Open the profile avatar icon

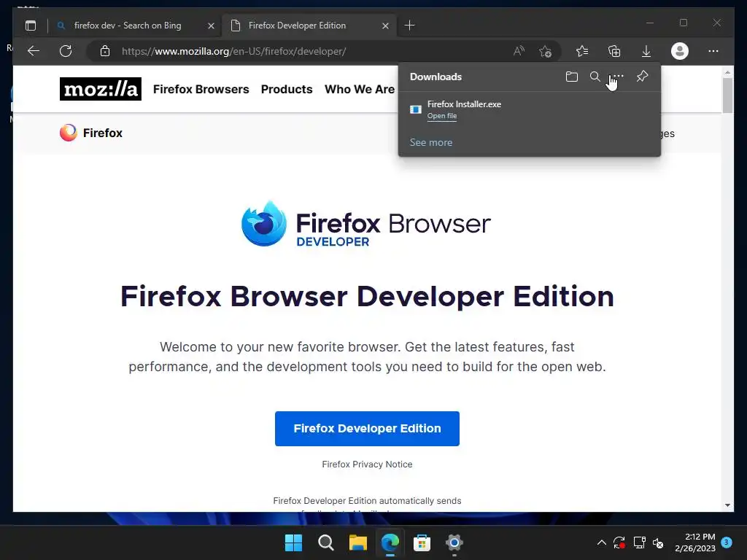click(679, 51)
